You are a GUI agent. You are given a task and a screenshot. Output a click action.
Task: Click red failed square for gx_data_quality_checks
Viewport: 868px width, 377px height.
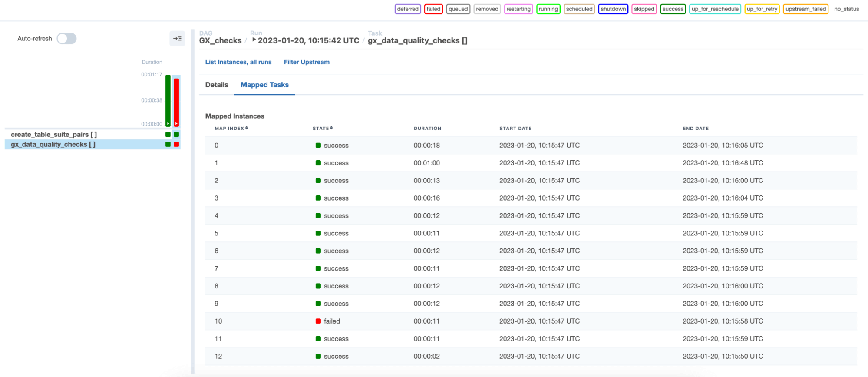coord(176,144)
